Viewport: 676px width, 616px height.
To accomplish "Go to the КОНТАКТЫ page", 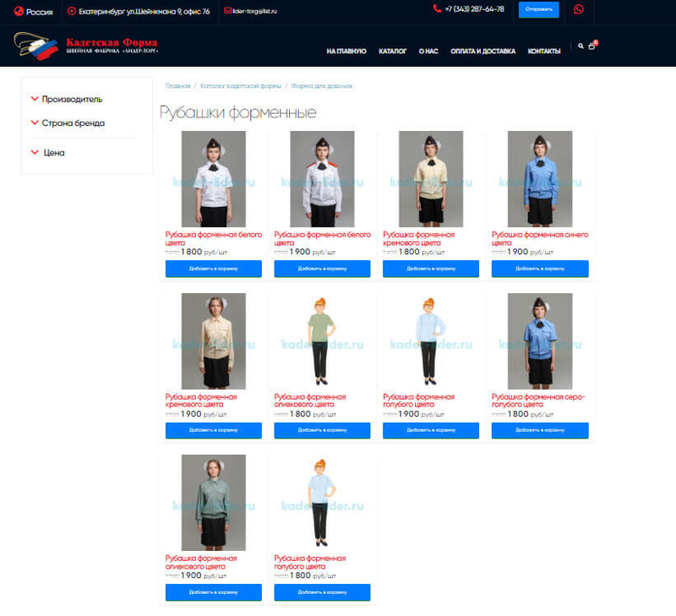I will click(x=544, y=51).
